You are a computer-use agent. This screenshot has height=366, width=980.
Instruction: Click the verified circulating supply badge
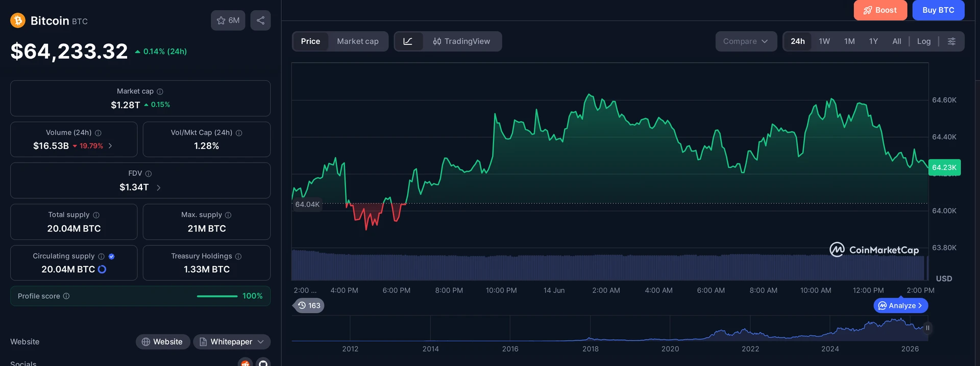[x=112, y=256]
